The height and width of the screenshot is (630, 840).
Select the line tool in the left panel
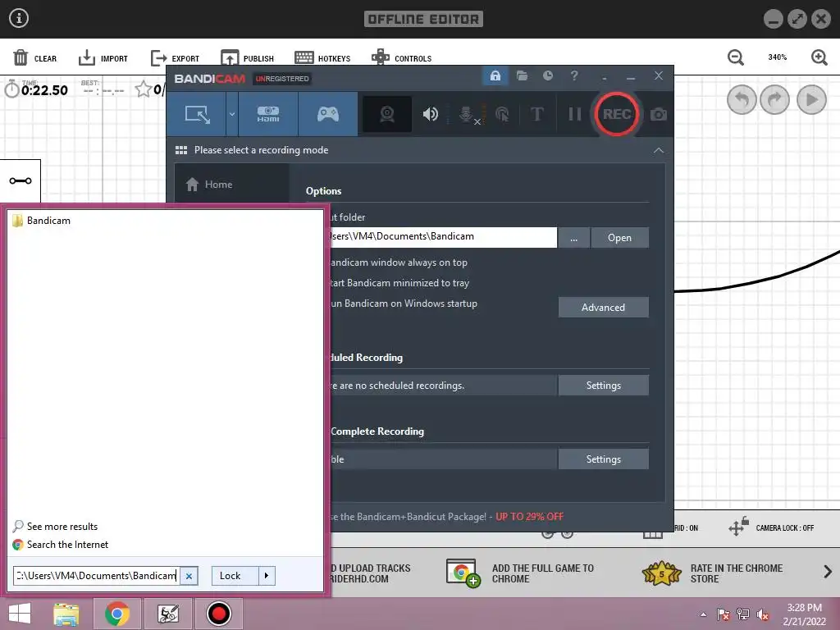[21, 180]
